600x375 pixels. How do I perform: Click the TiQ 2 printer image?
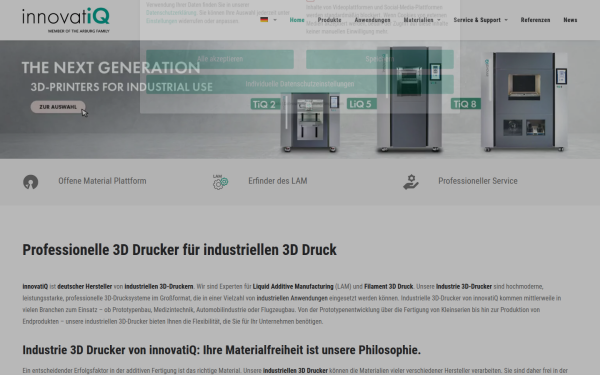(310, 122)
